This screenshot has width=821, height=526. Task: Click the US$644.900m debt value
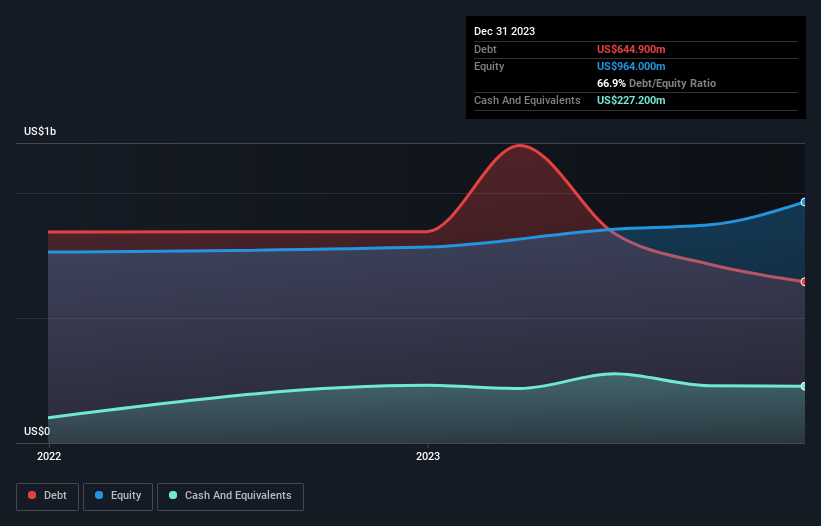click(x=631, y=49)
